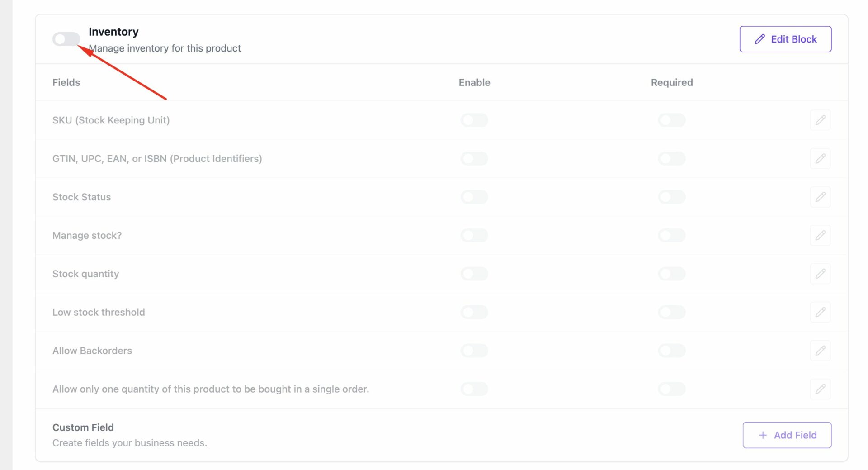Image resolution: width=868 pixels, height=470 pixels.
Task: Click the pencil icon inside Edit Block button
Action: pyautogui.click(x=759, y=39)
